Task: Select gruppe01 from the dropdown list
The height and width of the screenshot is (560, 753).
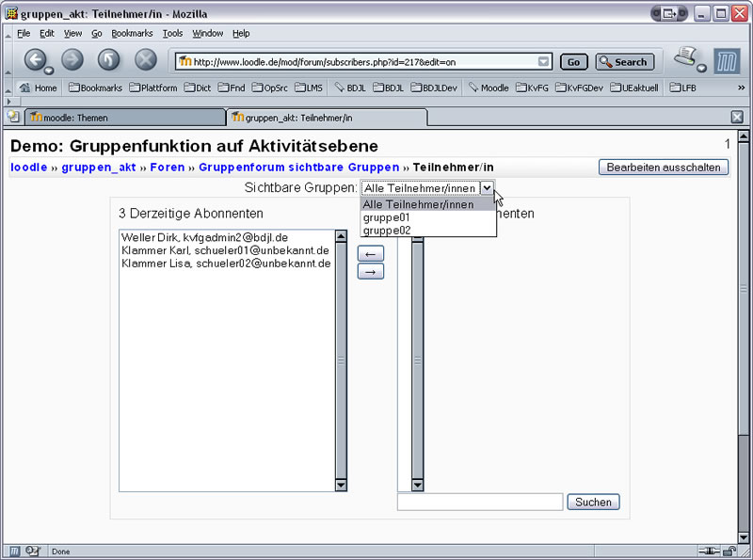Action: (x=386, y=217)
